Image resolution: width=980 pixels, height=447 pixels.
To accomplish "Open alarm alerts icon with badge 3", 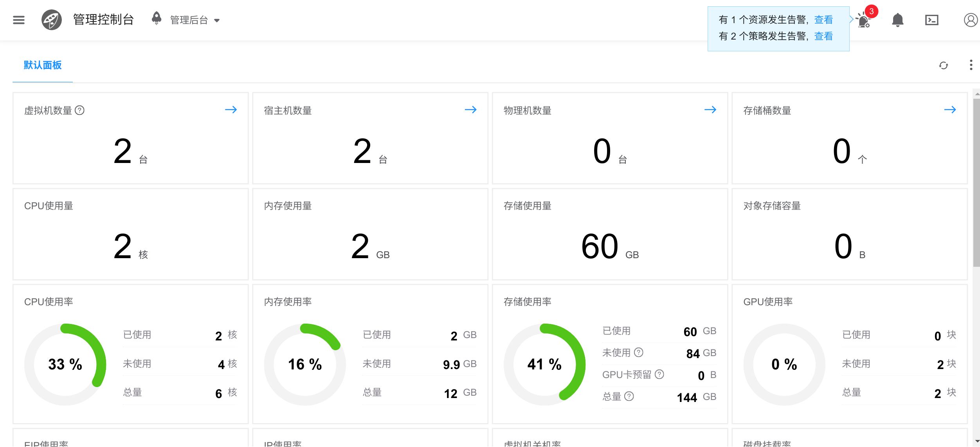I will 863,20.
